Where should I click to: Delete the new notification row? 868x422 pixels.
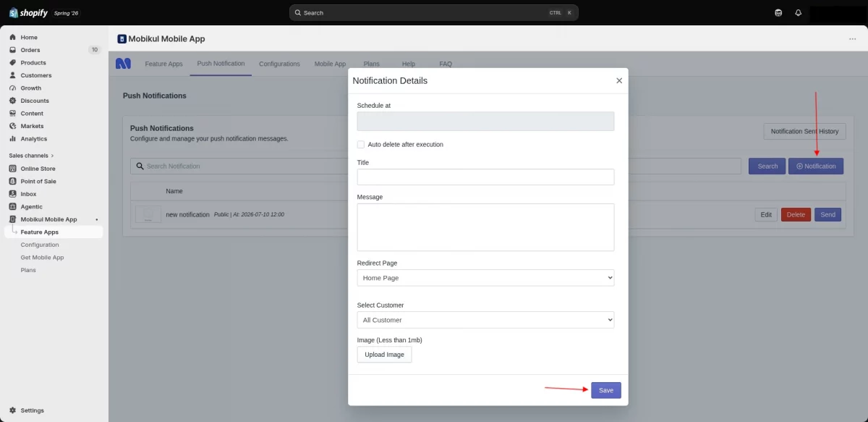(796, 214)
